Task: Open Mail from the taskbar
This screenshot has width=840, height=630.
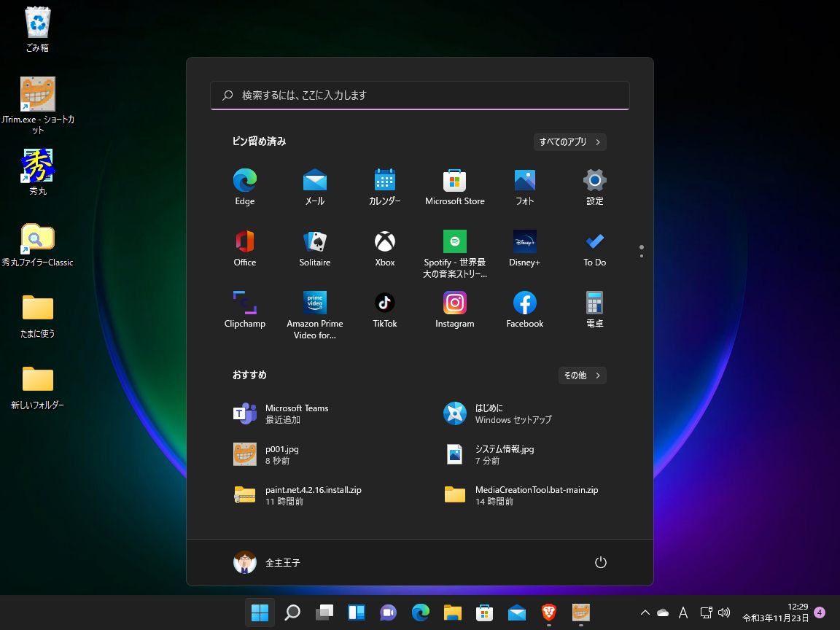Action: coord(516,612)
